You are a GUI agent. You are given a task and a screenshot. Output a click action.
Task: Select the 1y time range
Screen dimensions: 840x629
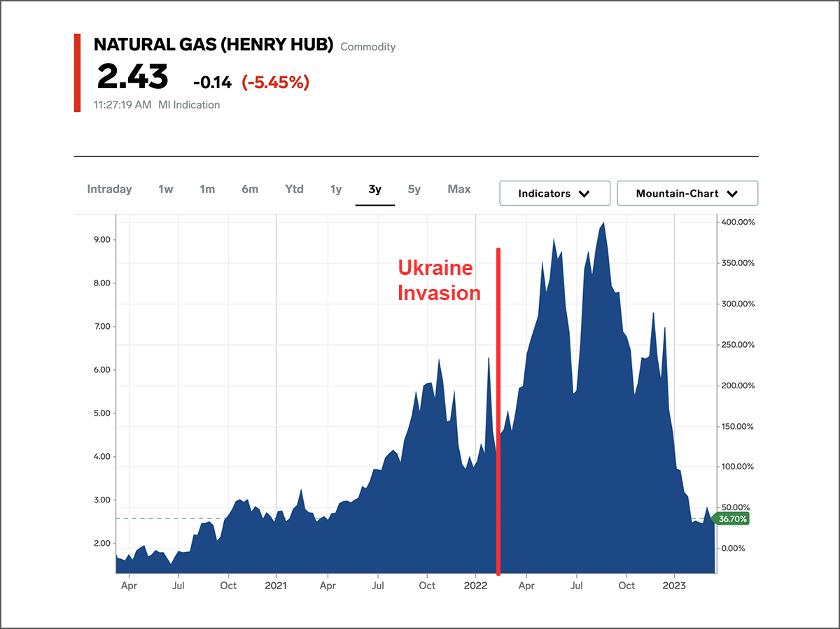(x=335, y=189)
